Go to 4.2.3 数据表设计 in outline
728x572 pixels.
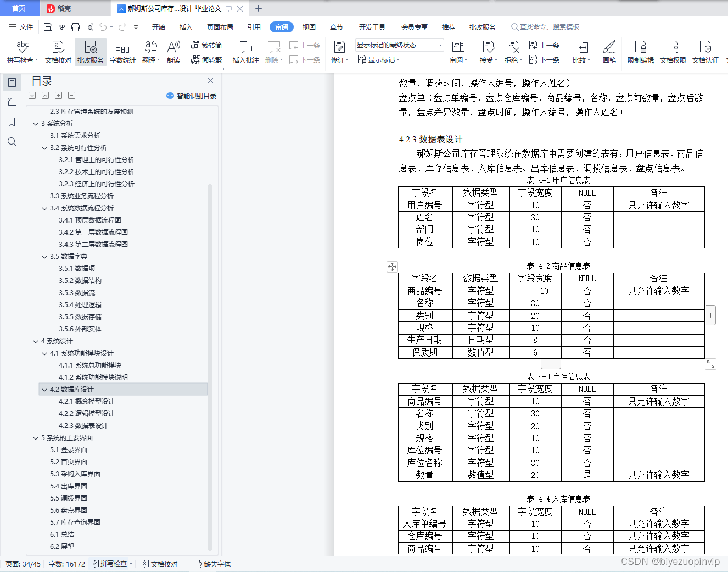coord(83,426)
